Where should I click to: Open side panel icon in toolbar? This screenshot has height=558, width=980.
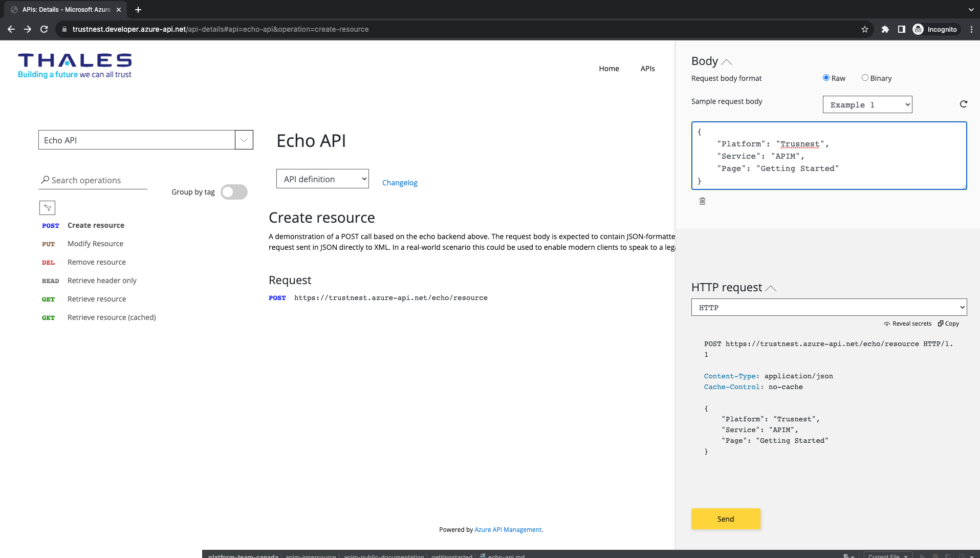(x=902, y=29)
